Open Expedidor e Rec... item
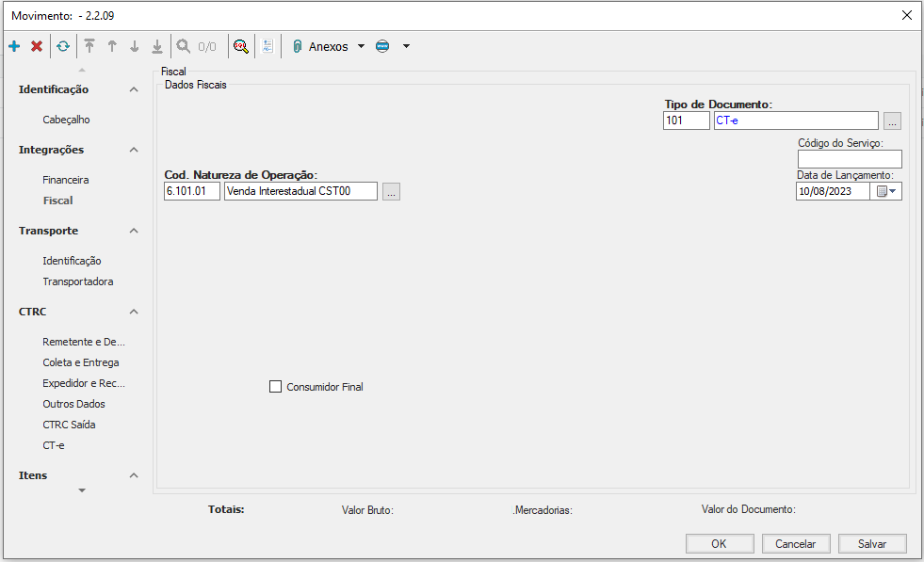Screen dimensions: 924x562 pos(84,383)
